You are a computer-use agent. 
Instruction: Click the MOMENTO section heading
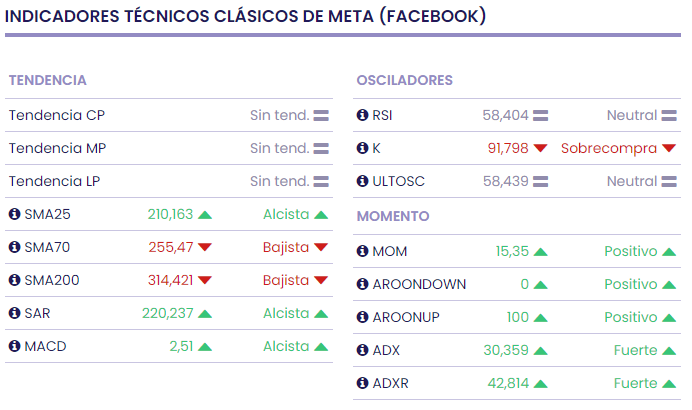393,216
